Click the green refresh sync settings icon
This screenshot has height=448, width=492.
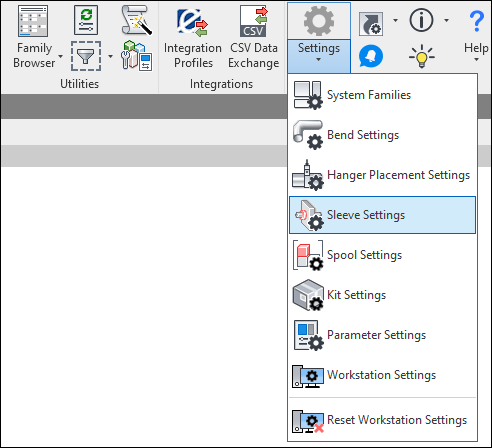point(86,20)
